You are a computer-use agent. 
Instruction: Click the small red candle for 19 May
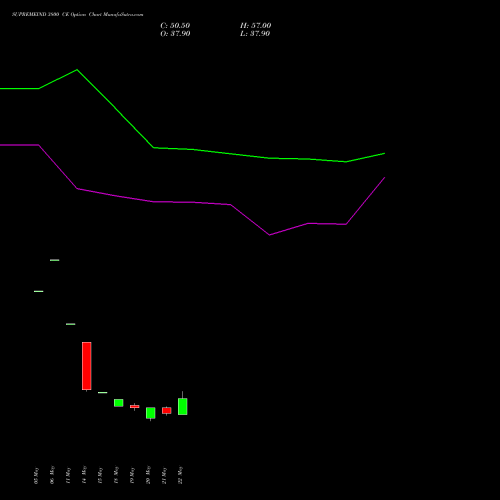(135, 406)
